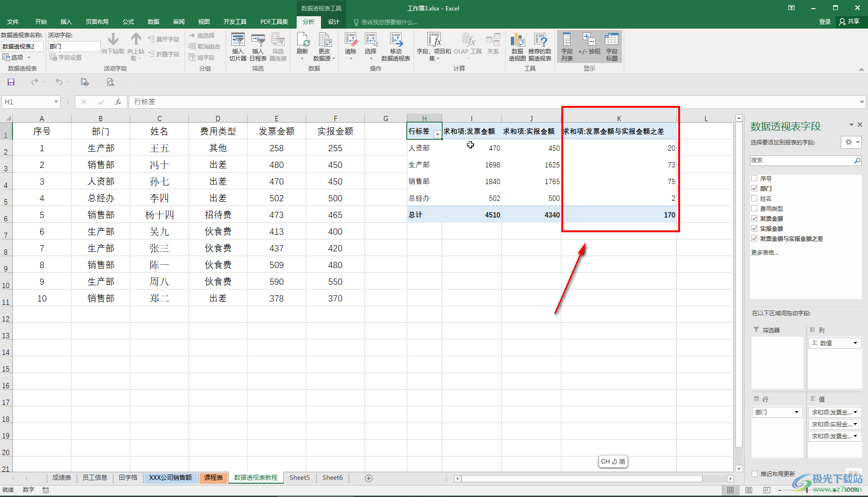This screenshot has height=497, width=868.
Task: Check the 费用类型 field checkbox
Action: (754, 208)
